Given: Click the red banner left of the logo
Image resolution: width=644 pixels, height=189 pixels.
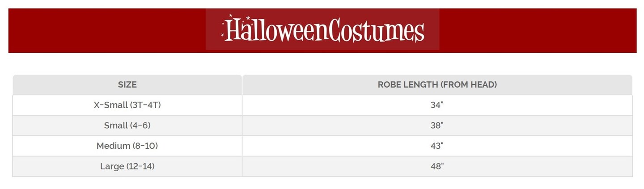Looking at the screenshot, I should [106, 30].
